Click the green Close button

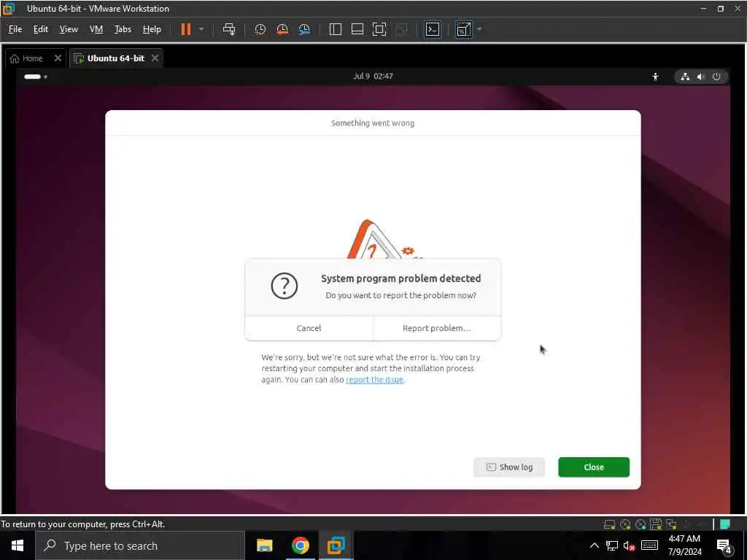pyautogui.click(x=594, y=467)
